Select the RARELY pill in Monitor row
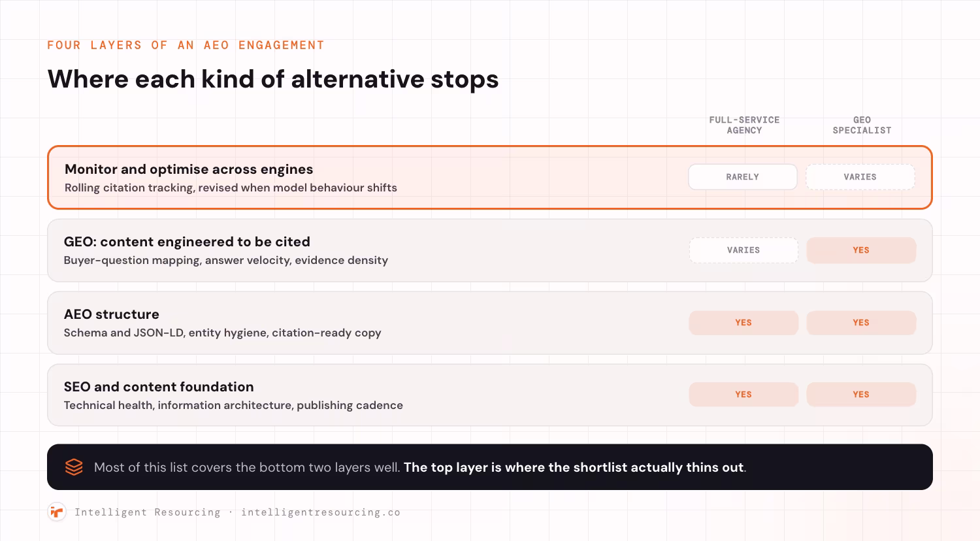This screenshot has width=980, height=541. click(743, 177)
